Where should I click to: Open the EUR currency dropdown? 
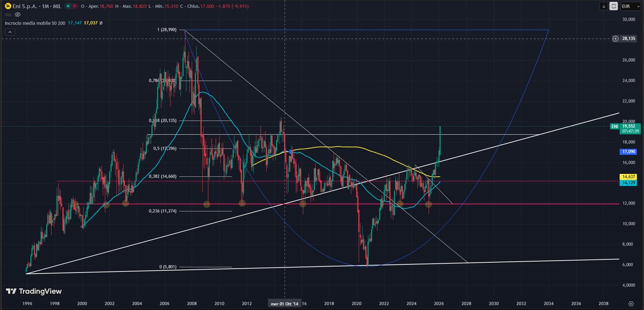(631, 6)
